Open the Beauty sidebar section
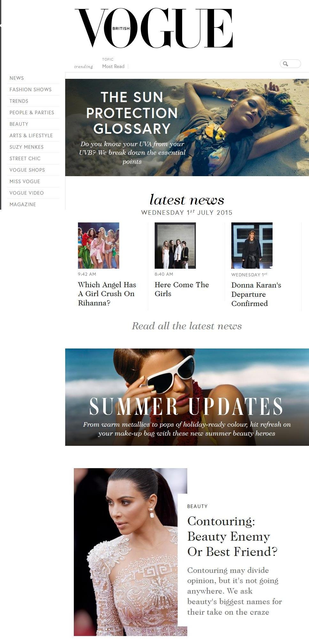Image resolution: width=309 pixels, height=644 pixels. point(19,124)
